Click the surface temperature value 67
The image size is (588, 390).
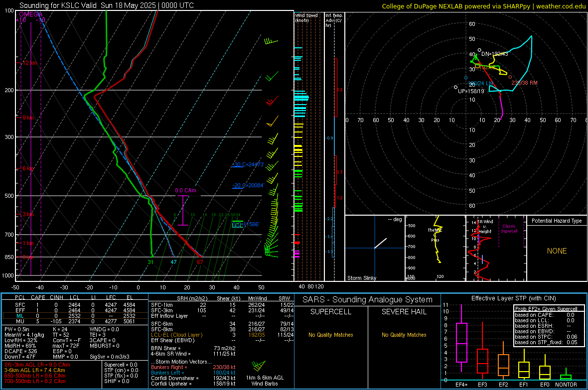pos(200,262)
